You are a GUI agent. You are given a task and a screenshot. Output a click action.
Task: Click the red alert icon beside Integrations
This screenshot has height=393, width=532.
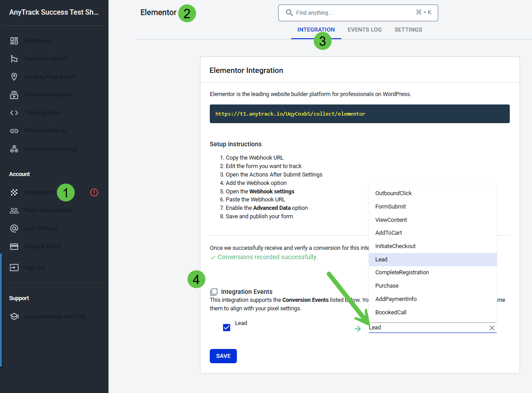point(94,192)
